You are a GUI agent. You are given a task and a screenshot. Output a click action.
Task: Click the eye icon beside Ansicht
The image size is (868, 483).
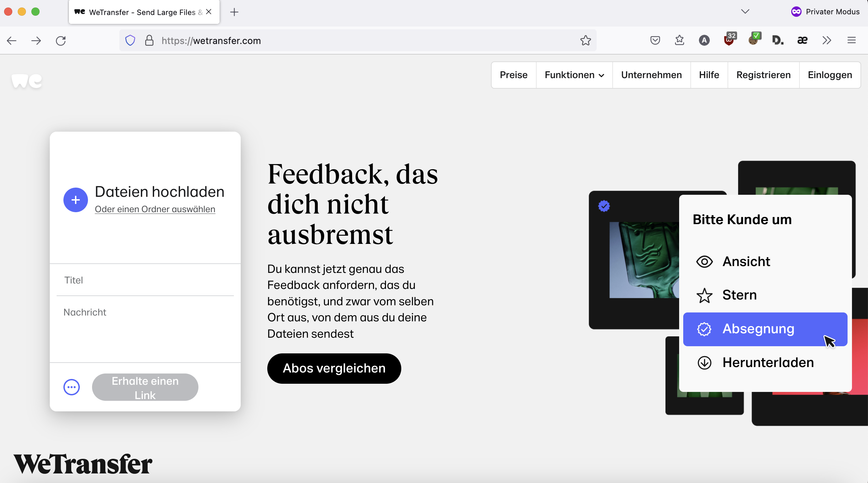(x=704, y=262)
